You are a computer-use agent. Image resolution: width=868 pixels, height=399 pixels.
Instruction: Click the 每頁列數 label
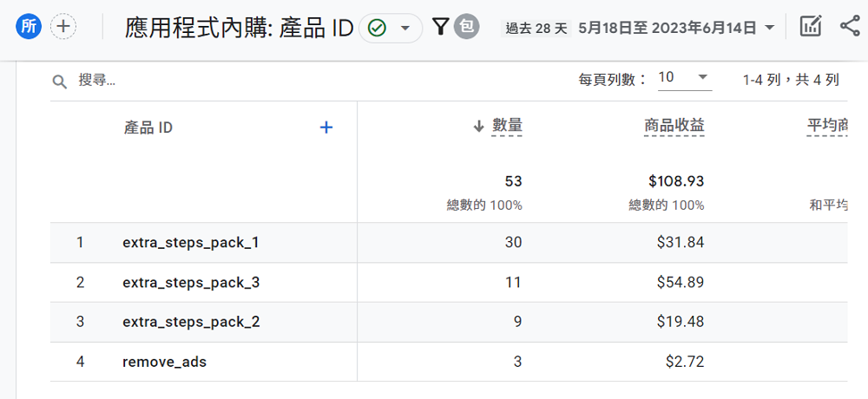coord(612,81)
